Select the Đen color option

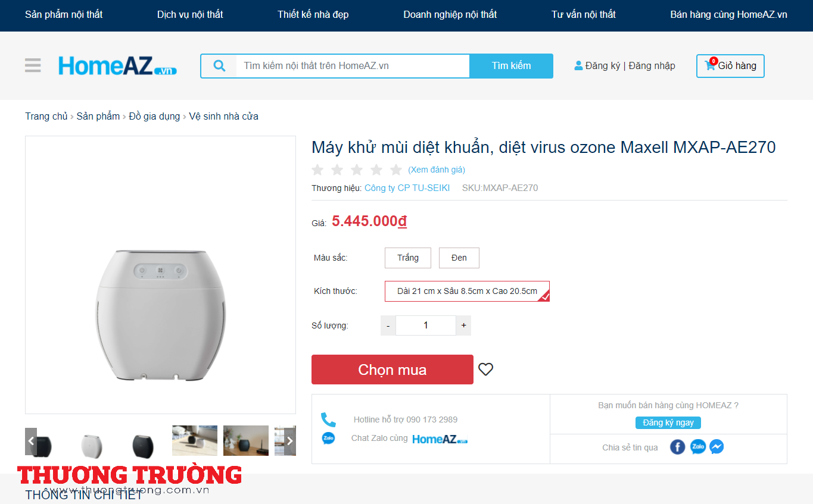click(x=459, y=258)
